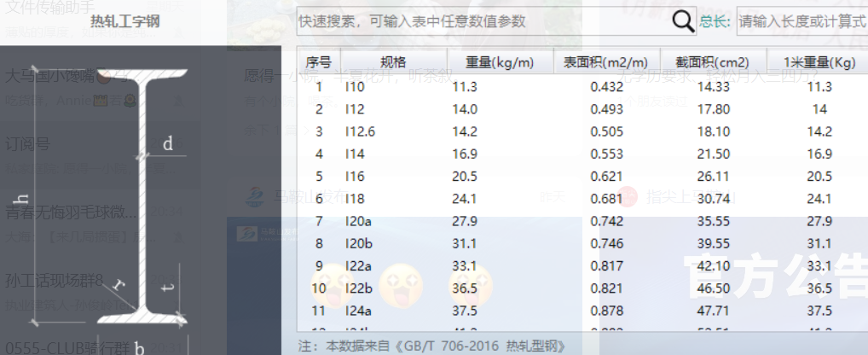Click the magnifier search icon
Viewport: 868px width, 355px height.
click(x=683, y=21)
